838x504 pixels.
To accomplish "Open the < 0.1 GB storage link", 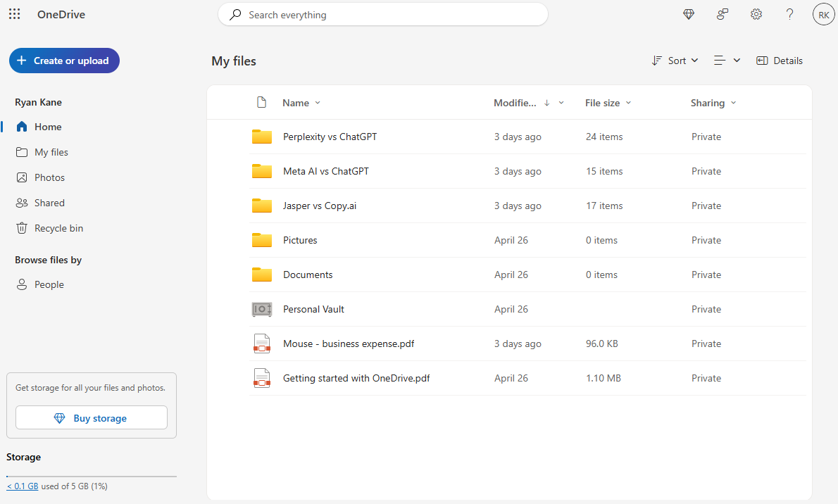I will (23, 486).
